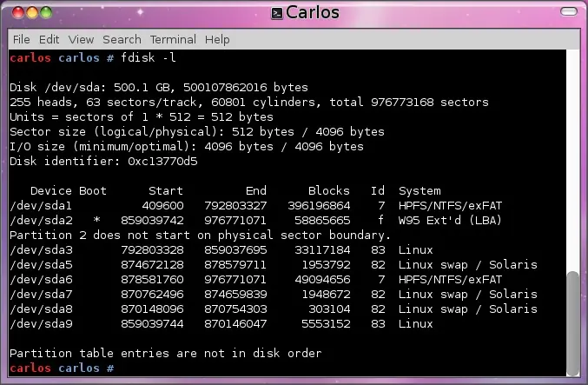
Task: Click the start sector 792803328
Action: [x=152, y=250]
